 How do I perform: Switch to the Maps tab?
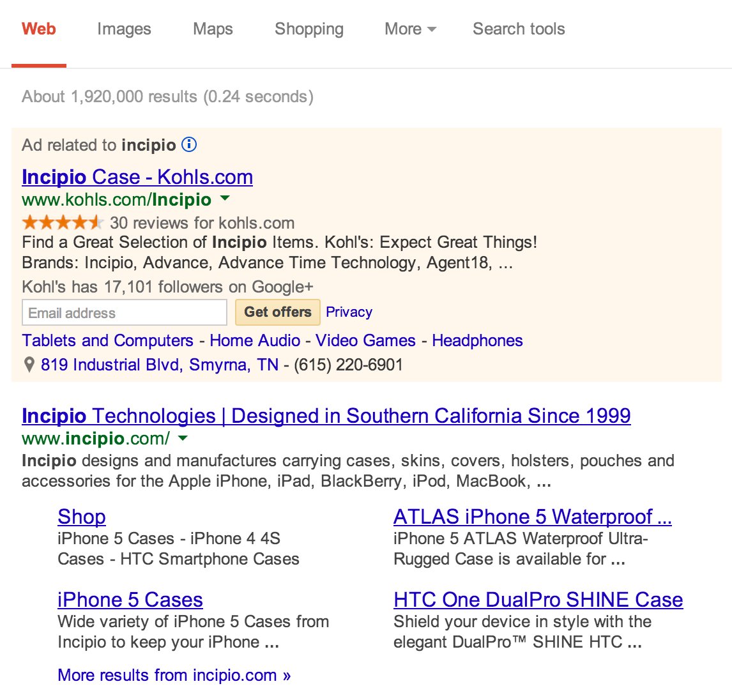[x=213, y=29]
